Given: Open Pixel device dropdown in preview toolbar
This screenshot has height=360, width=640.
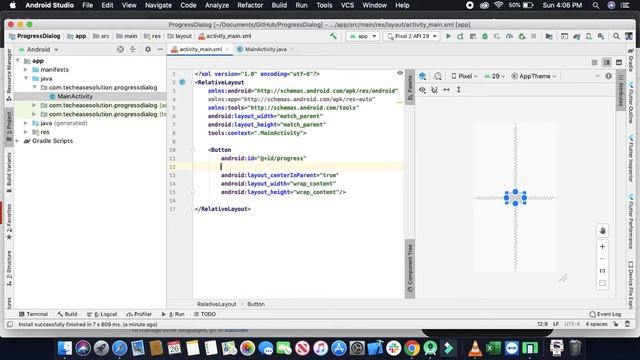Looking at the screenshot, I should 464,76.
